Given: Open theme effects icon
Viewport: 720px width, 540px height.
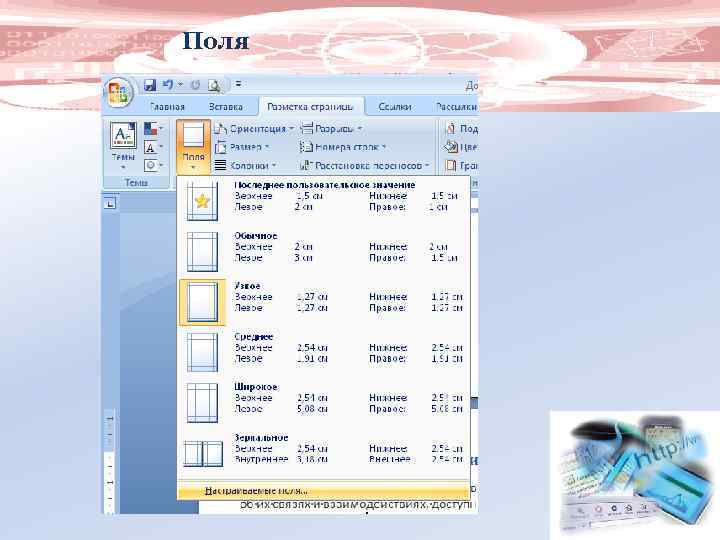Looking at the screenshot, I should pyautogui.click(x=150, y=165).
